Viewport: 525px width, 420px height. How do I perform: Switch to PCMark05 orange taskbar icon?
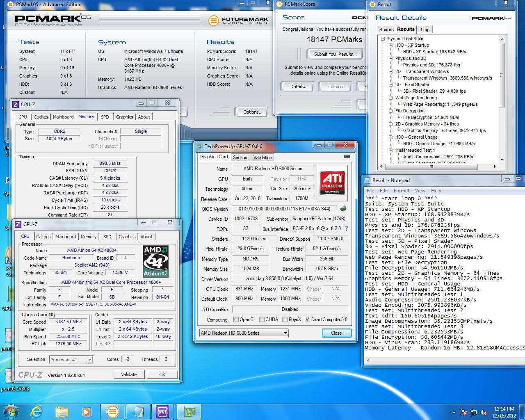[112, 411]
